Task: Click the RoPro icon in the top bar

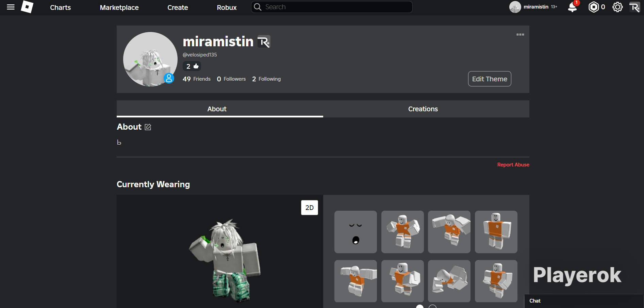Action: pyautogui.click(x=634, y=7)
